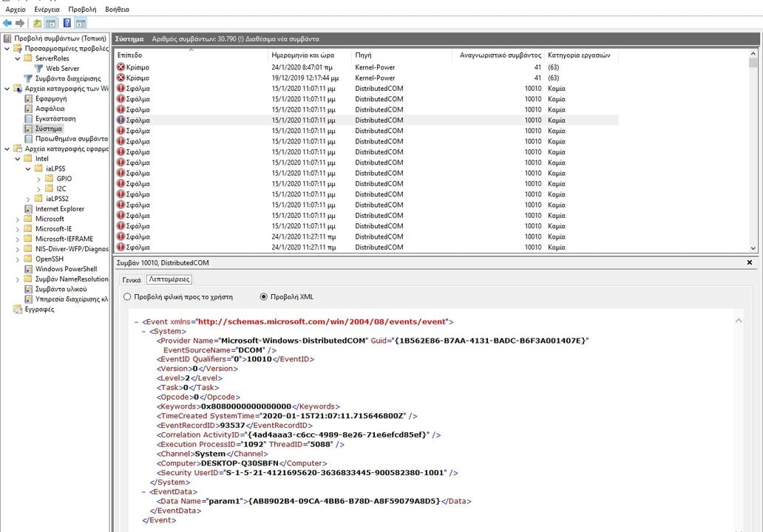Click the up-one-level folder toolbar icon

click(37, 24)
